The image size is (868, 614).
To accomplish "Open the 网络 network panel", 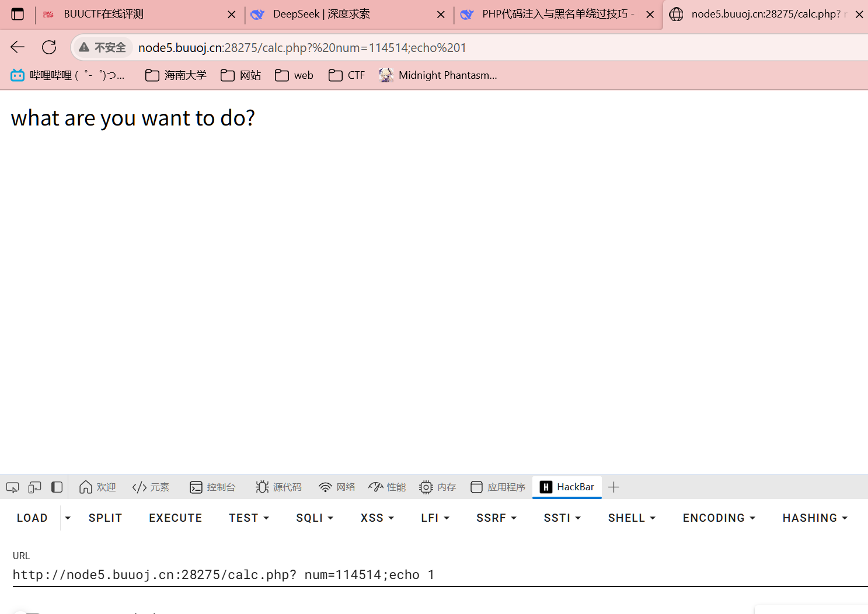I will [x=337, y=487].
